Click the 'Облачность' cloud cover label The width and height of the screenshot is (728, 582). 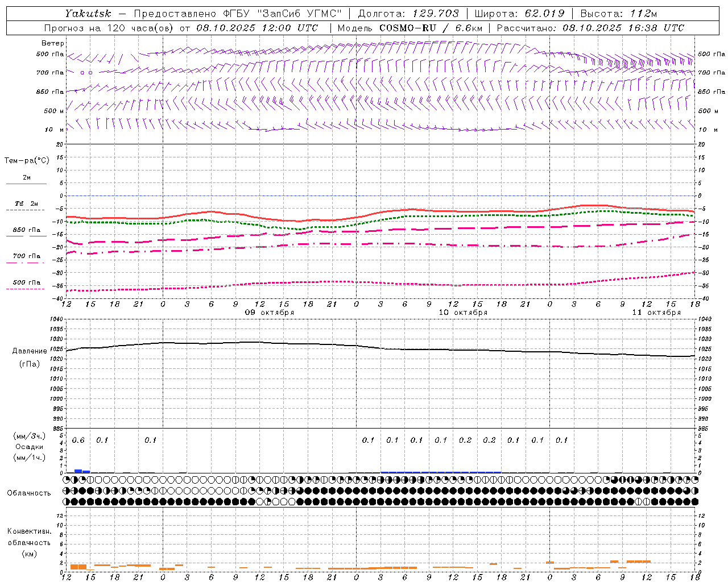(29, 493)
